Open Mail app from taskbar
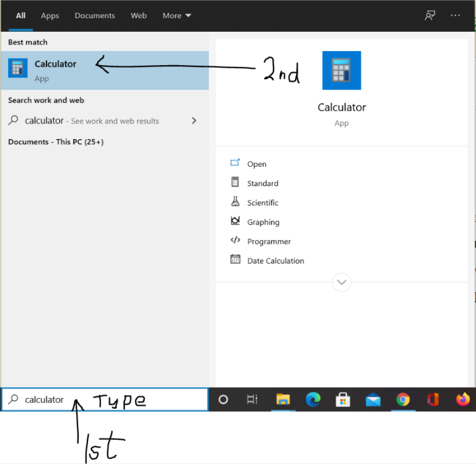The image size is (476, 469). pyautogui.click(x=373, y=400)
